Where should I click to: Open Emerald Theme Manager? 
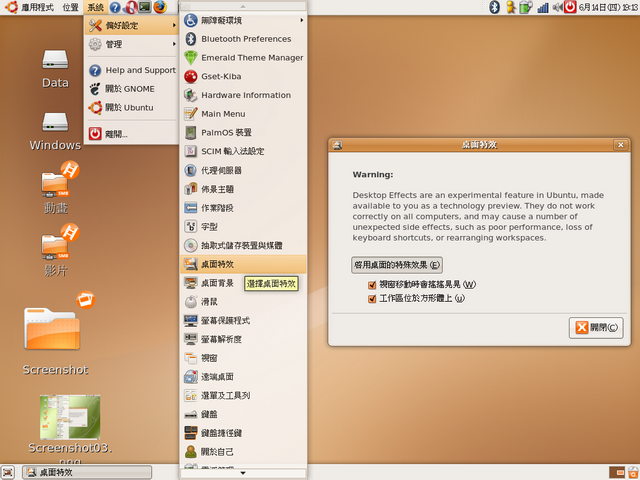(x=243, y=58)
